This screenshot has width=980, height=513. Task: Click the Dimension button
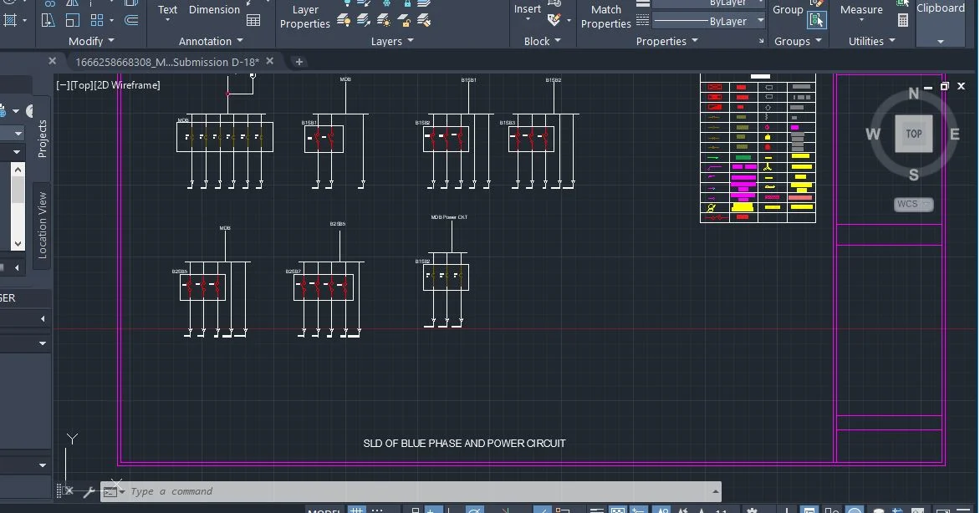click(x=214, y=10)
